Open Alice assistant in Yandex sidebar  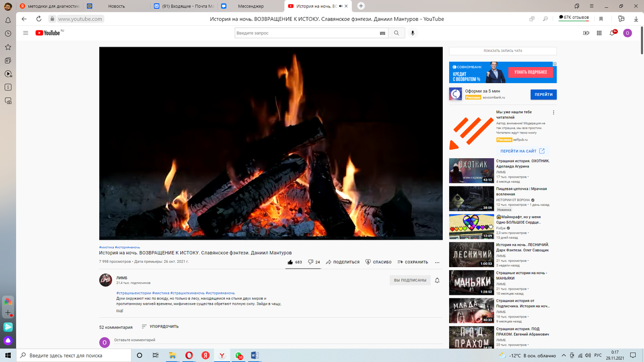pos(8,341)
